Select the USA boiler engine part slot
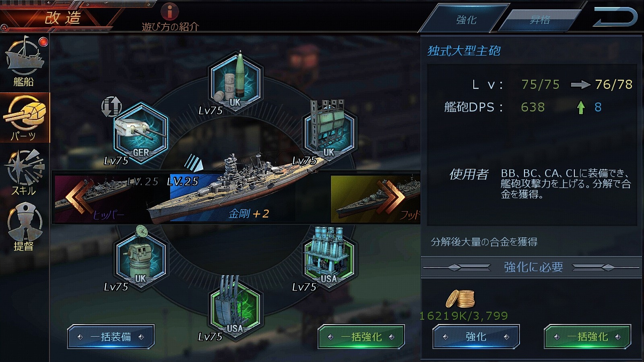This screenshot has height=362, width=644. [x=329, y=257]
